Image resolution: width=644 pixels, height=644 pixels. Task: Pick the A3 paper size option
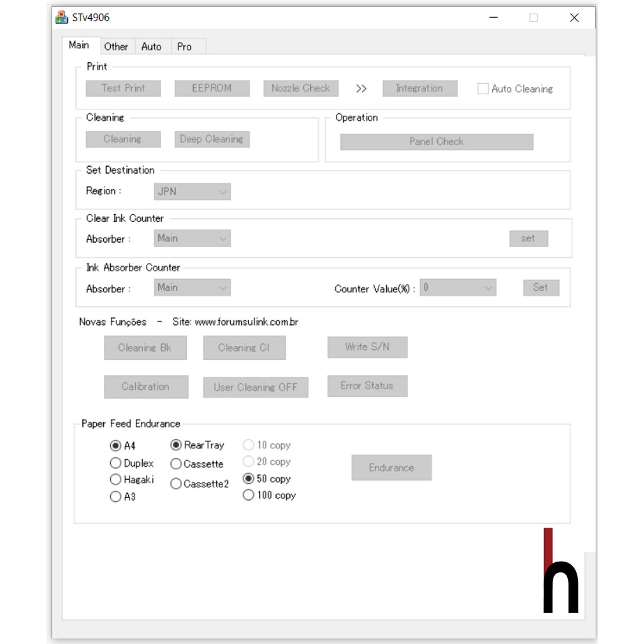pos(116,497)
